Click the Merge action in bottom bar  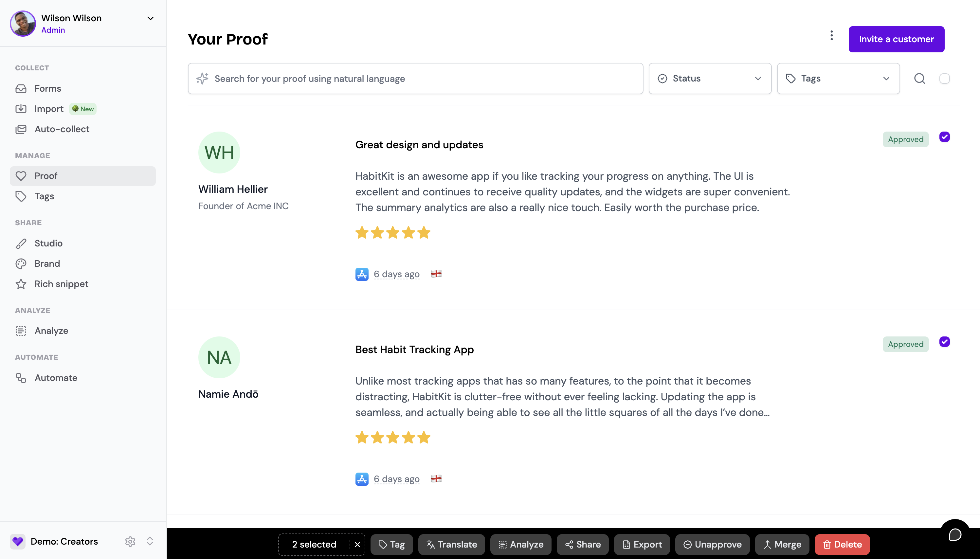[x=782, y=544]
